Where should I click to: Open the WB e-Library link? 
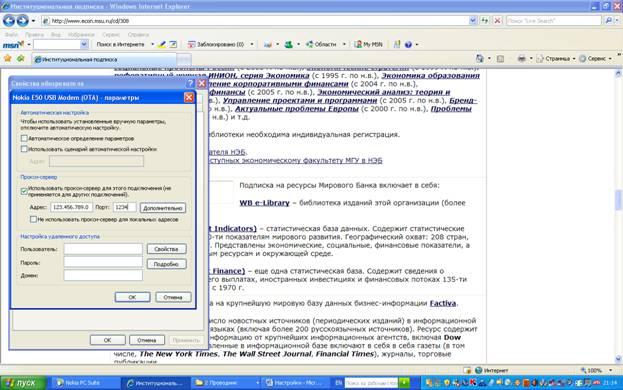click(x=264, y=203)
